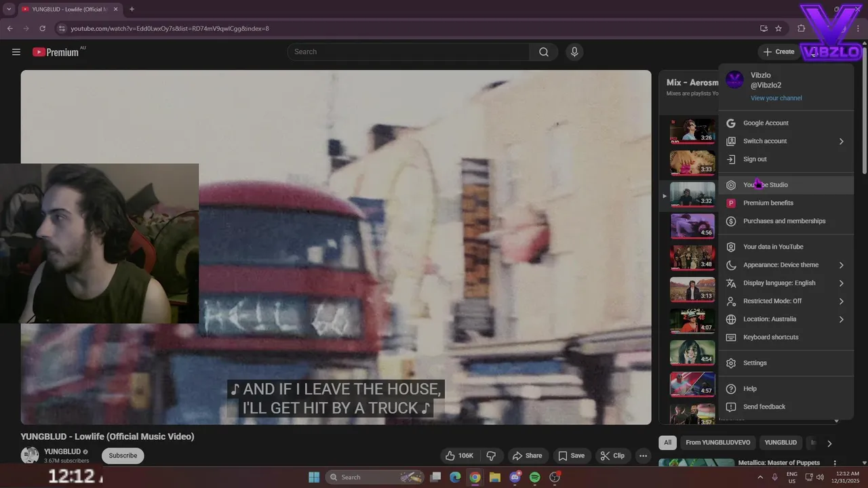The height and width of the screenshot is (488, 868).
Task: Open YouTube Studio menu entry
Action: point(786,184)
